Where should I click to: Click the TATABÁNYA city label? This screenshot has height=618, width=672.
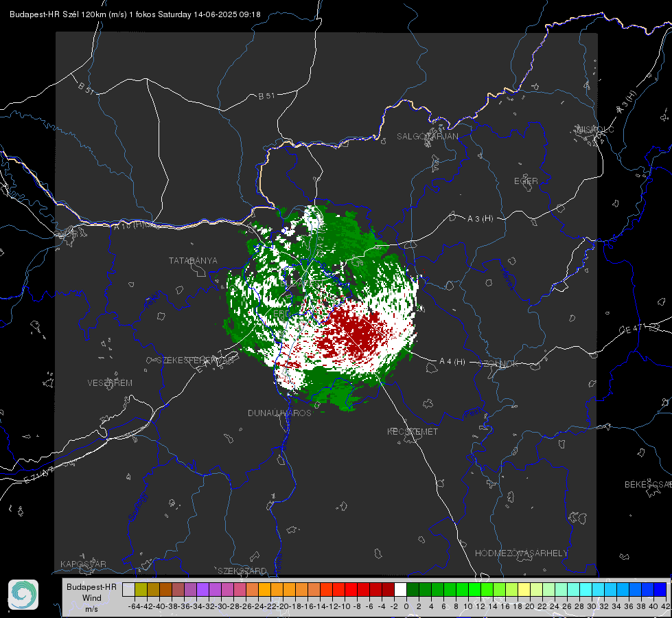tap(193, 260)
